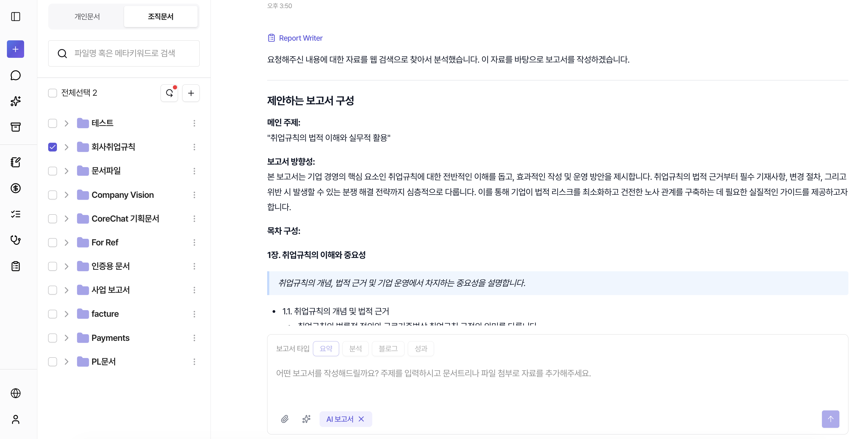This screenshot has width=868, height=439.
Task: Check the 전체선택 2 checkbox
Action: 53,93
